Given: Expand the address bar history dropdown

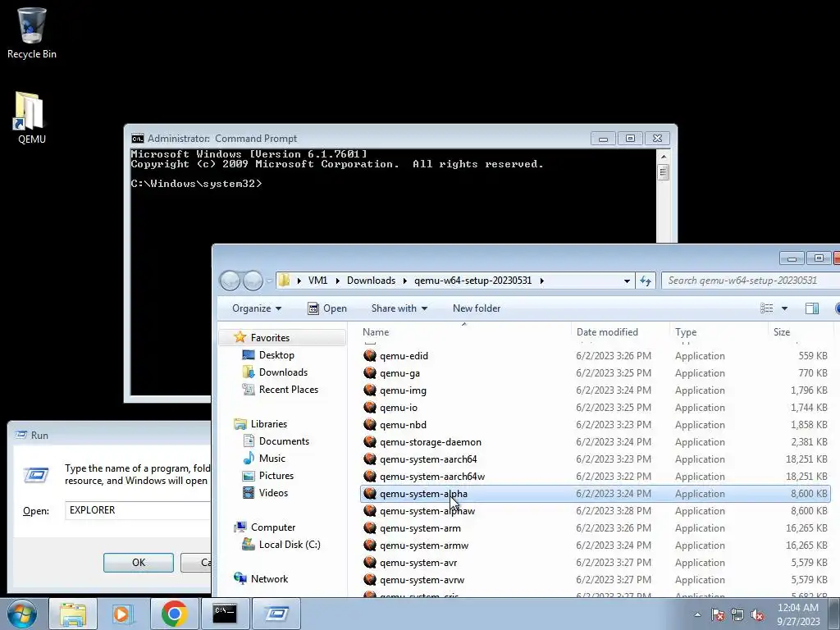Looking at the screenshot, I should point(627,281).
